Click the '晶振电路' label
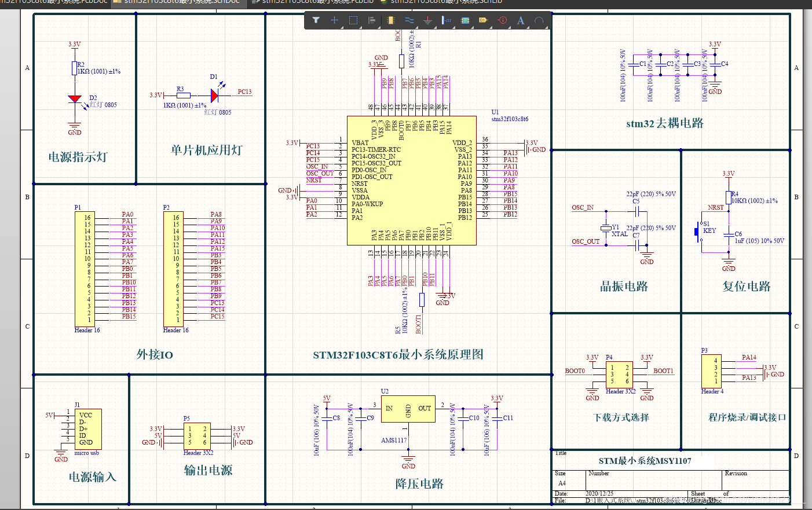Screen dimensions: 812x510 (624, 286)
